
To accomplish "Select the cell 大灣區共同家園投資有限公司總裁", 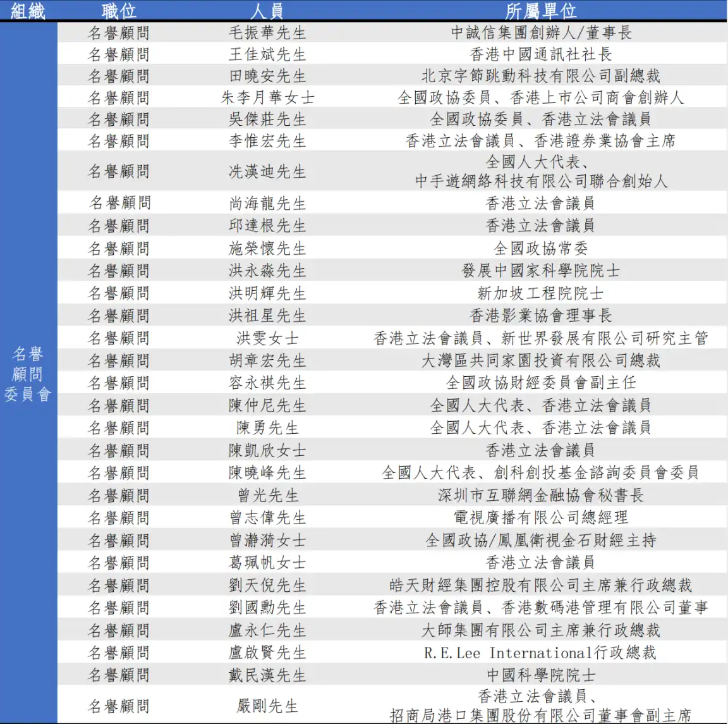I will pyautogui.click(x=542, y=360).
